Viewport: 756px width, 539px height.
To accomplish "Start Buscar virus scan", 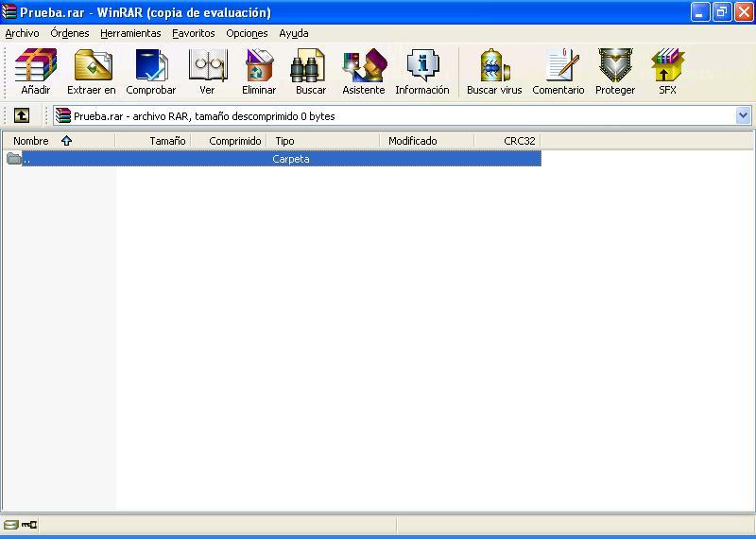I will point(494,72).
